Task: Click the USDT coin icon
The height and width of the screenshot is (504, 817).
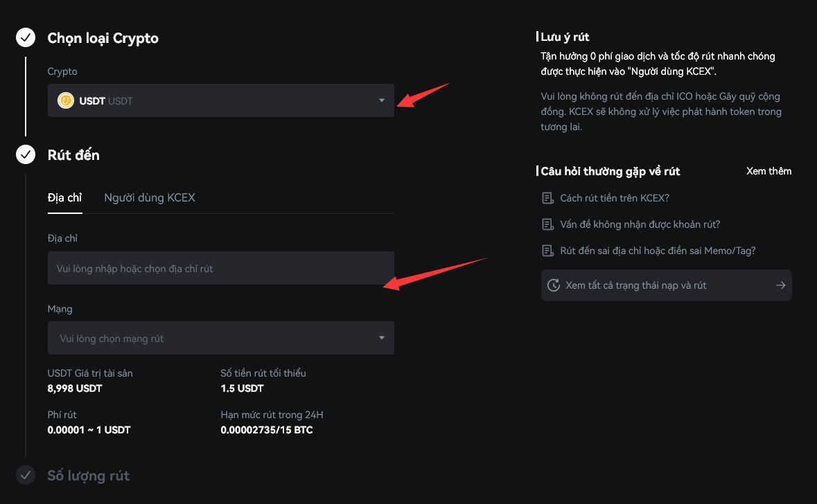Action: click(x=66, y=101)
